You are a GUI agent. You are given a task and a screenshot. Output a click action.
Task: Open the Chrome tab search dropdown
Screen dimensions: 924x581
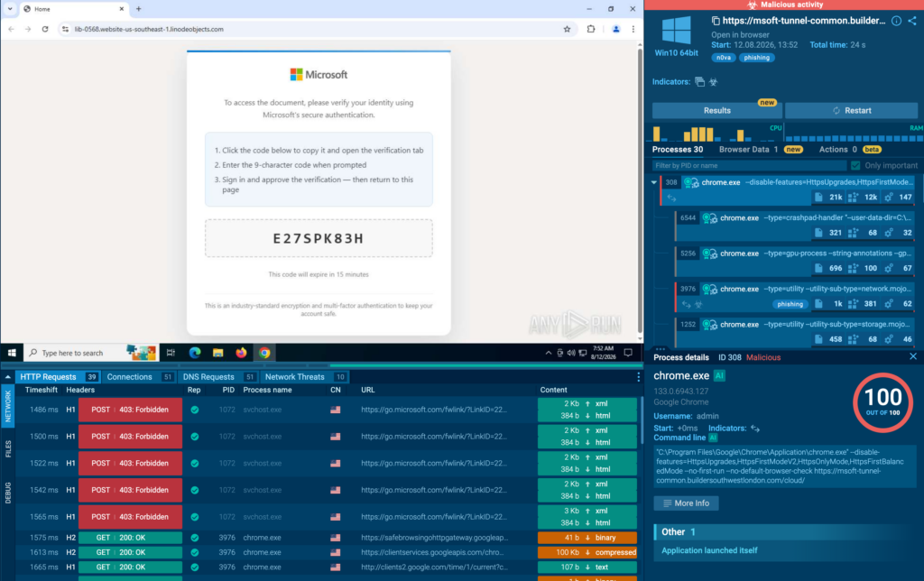coord(10,9)
